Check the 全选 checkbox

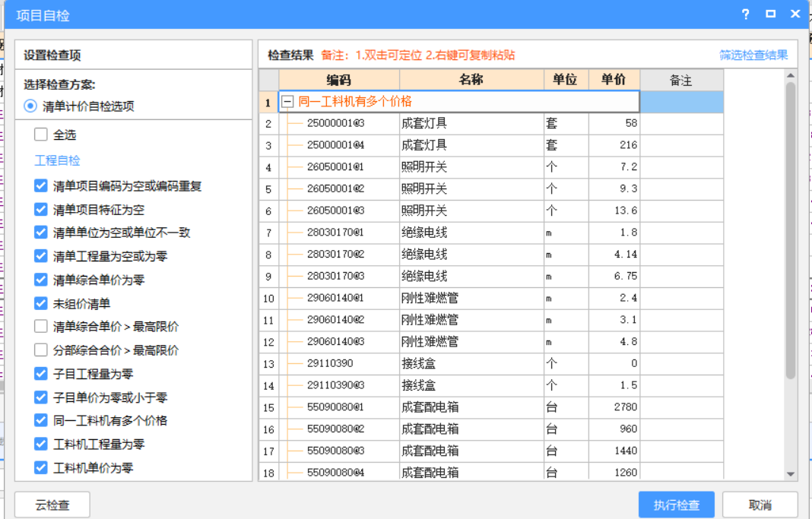pos(41,134)
